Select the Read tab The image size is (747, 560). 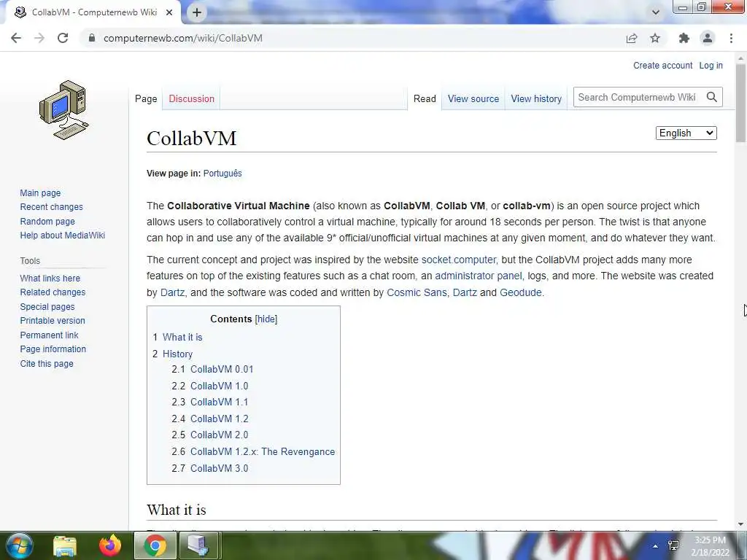click(425, 98)
